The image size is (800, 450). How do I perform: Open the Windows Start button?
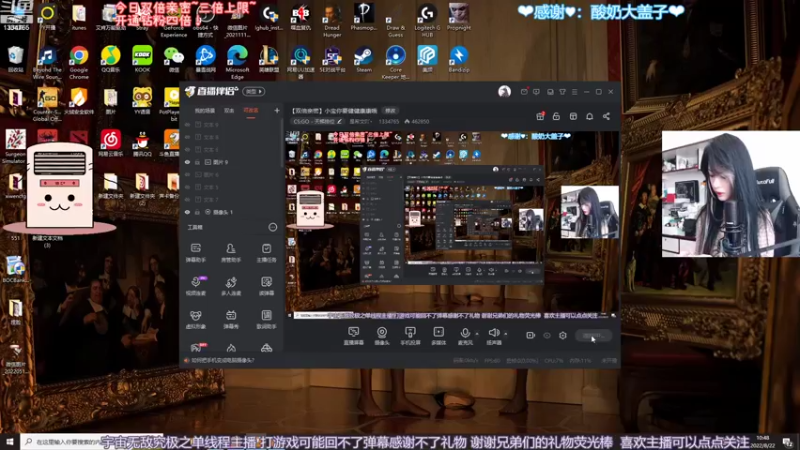pyautogui.click(x=10, y=441)
